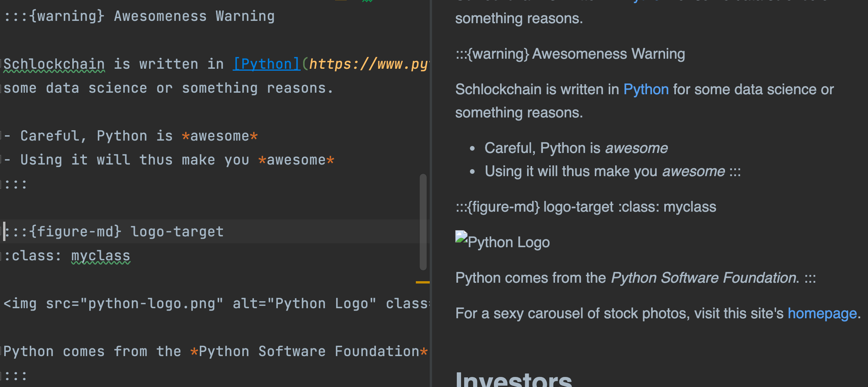Image resolution: width=868 pixels, height=387 pixels.
Task: Click the underlined word myclass in editor
Action: coord(100,256)
